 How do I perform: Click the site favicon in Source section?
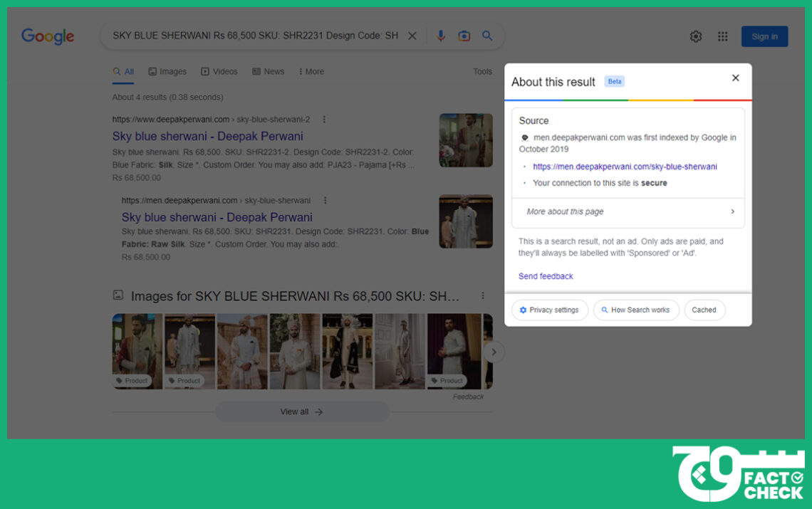click(x=524, y=137)
